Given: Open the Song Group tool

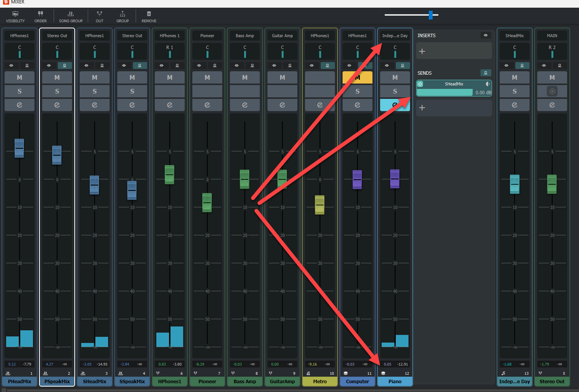Looking at the screenshot, I should coord(71,16).
